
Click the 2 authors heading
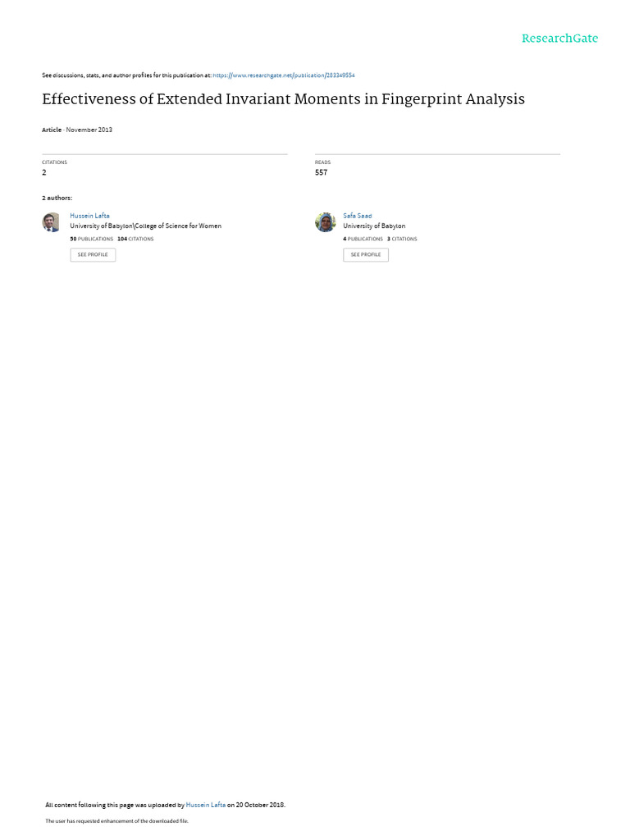click(x=57, y=199)
